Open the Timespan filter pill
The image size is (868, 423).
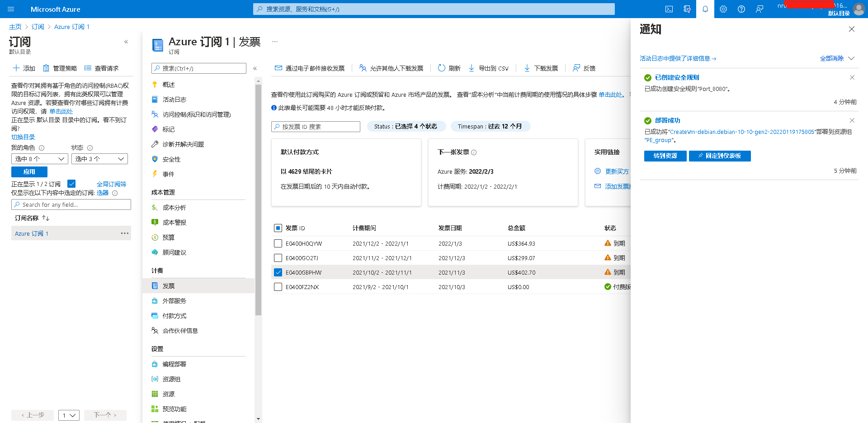click(x=490, y=127)
